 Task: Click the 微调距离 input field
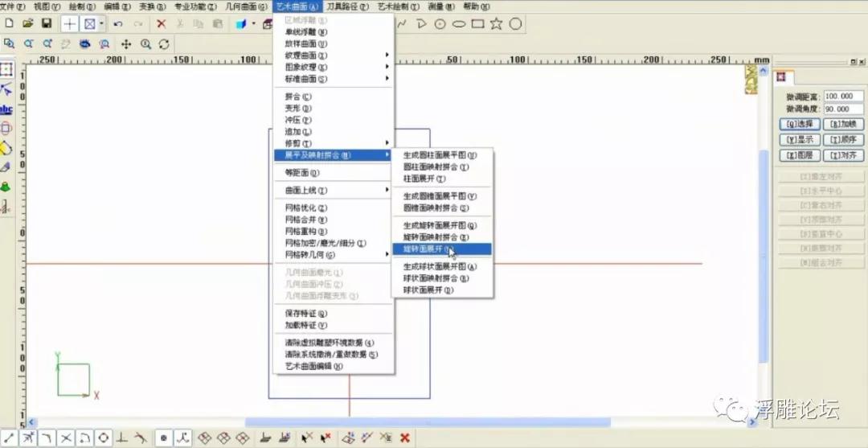[843, 97]
